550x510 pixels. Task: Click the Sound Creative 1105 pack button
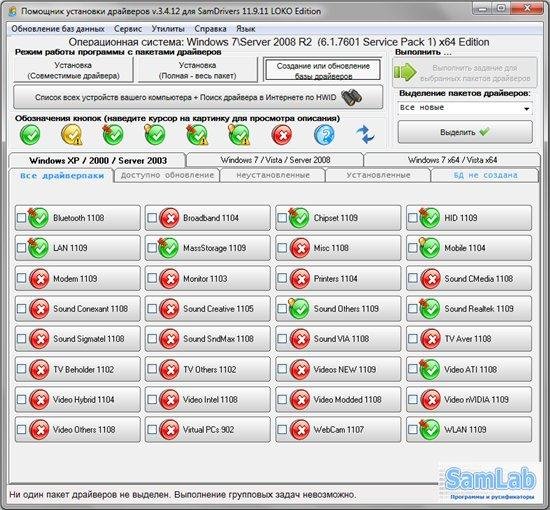(208, 309)
